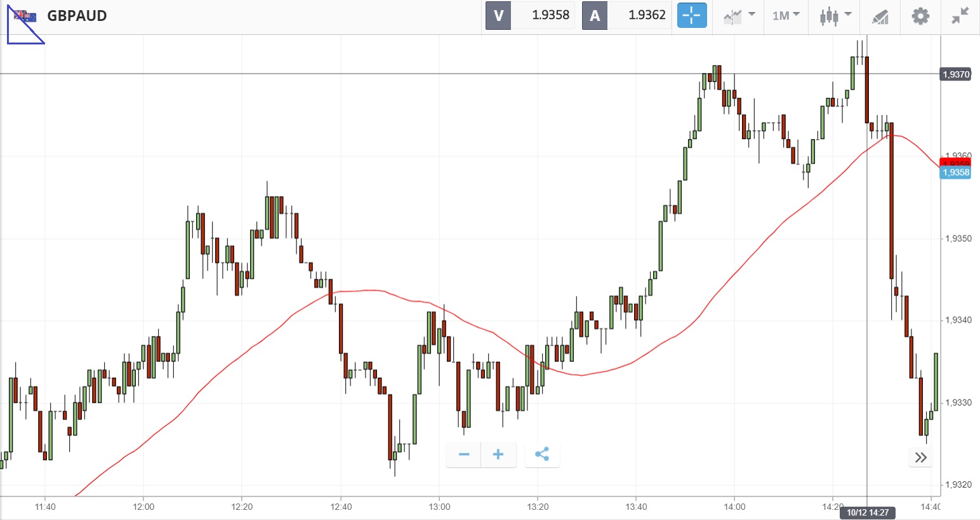The image size is (980, 520).
Task: Open the indicators dropdown
Action: pyautogui.click(x=739, y=16)
